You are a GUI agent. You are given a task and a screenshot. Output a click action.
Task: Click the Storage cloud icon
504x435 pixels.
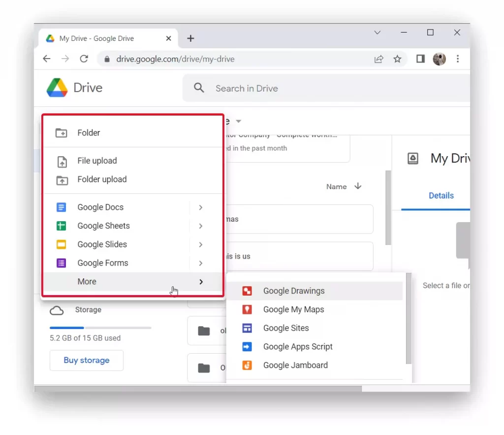57,310
